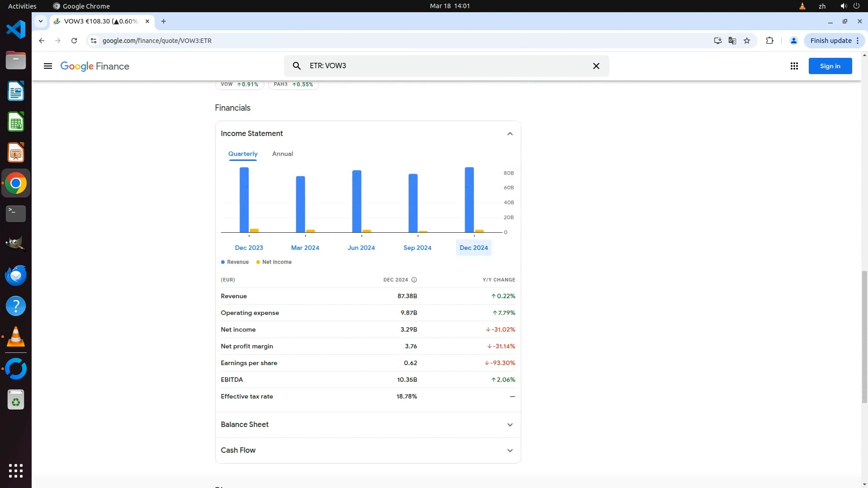Clear the search box with X icon

[x=596, y=66]
